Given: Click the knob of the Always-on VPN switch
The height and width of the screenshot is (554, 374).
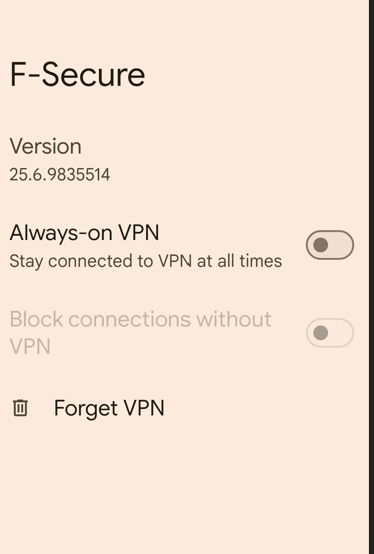Looking at the screenshot, I should click(x=321, y=245).
